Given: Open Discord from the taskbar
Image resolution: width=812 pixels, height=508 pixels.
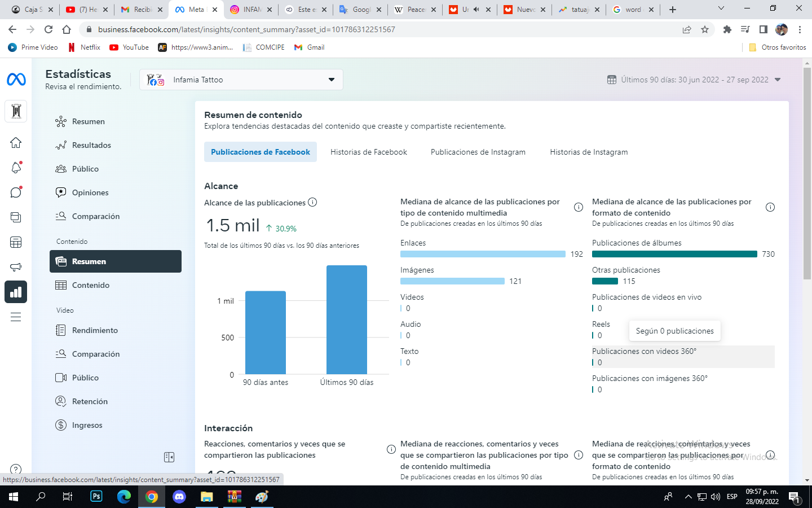Looking at the screenshot, I should click(179, 497).
